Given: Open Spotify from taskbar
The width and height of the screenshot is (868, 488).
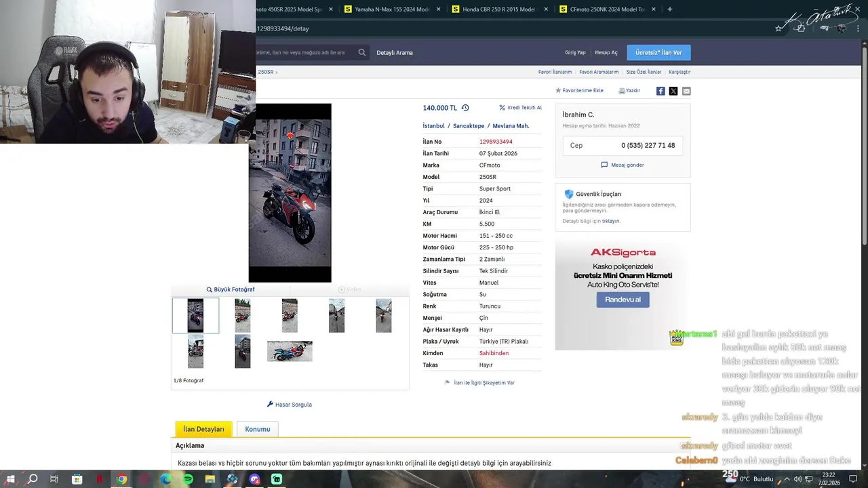Looking at the screenshot, I should click(x=188, y=479).
